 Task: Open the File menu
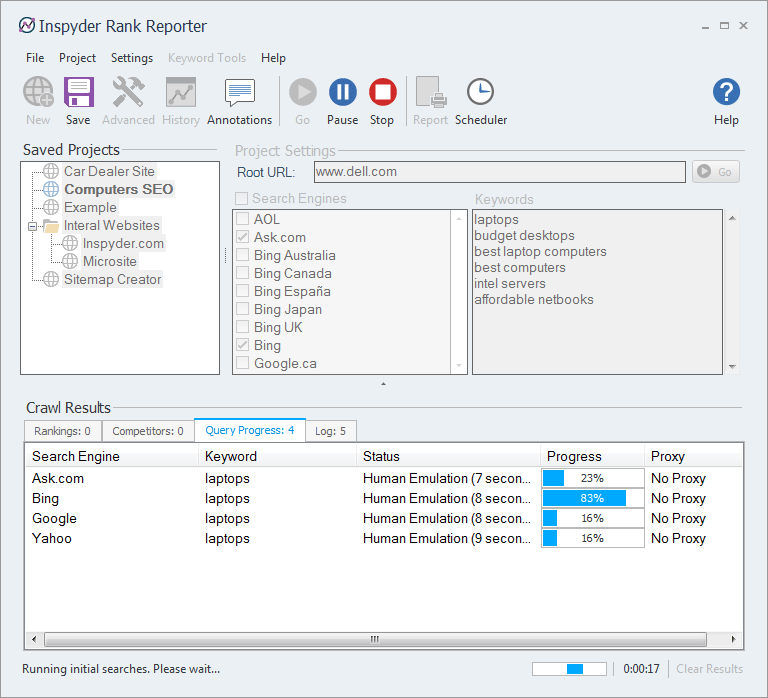[35, 58]
